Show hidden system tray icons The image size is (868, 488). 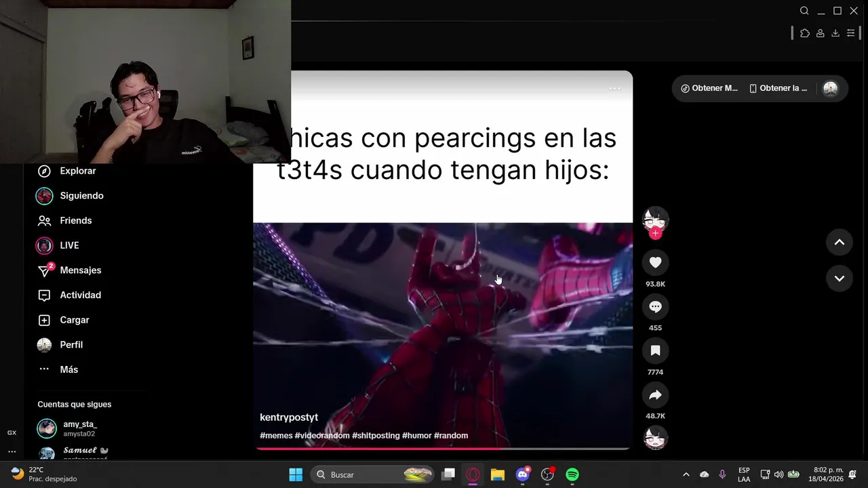[686, 474]
